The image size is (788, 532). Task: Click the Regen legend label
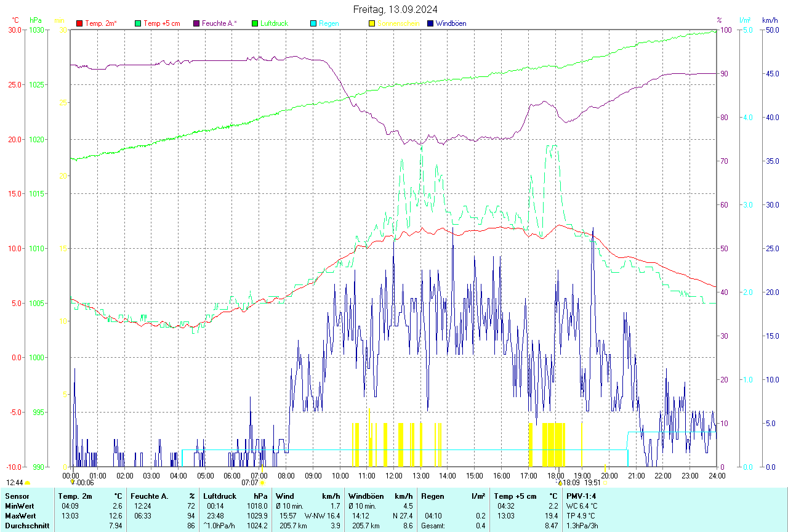point(329,23)
